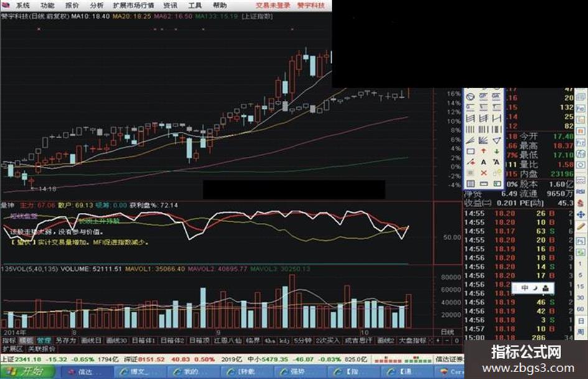This screenshot has height=379, width=588.
Task: Click the bottom-left grid icon in drawing palette
Action: (470, 184)
